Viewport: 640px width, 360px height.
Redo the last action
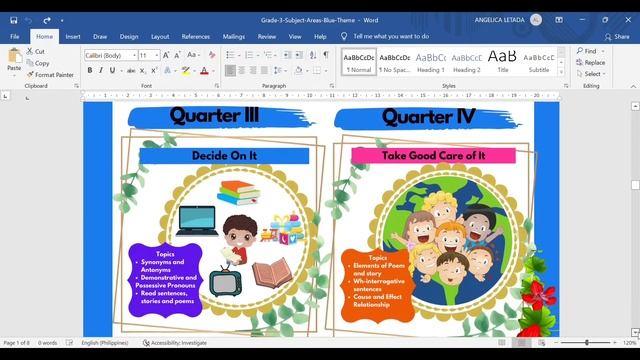pyautogui.click(x=47, y=20)
